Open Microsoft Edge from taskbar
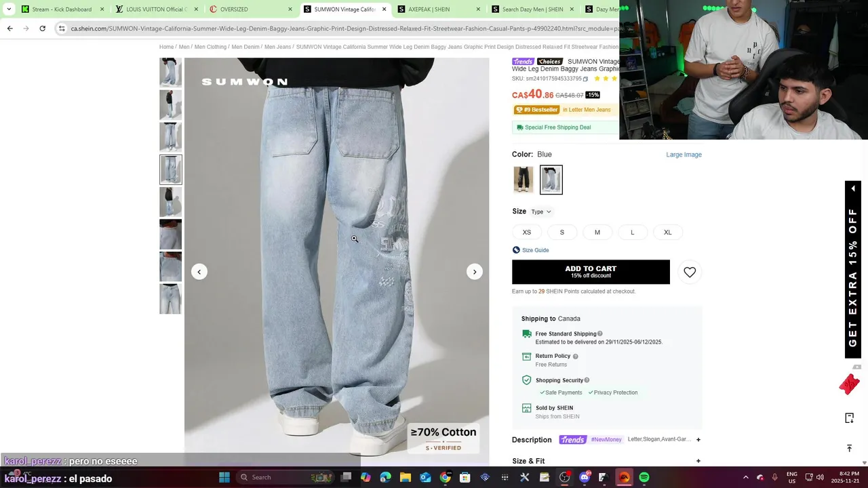The height and width of the screenshot is (488, 868). (x=385, y=477)
